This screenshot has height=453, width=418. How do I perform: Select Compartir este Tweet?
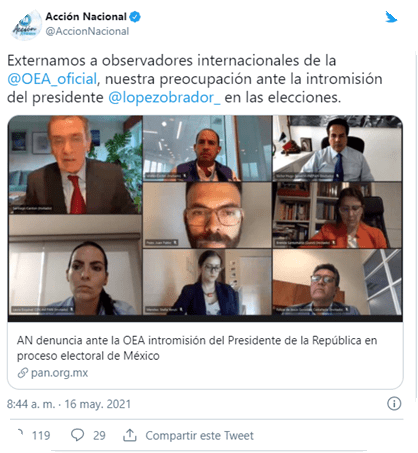199,435
